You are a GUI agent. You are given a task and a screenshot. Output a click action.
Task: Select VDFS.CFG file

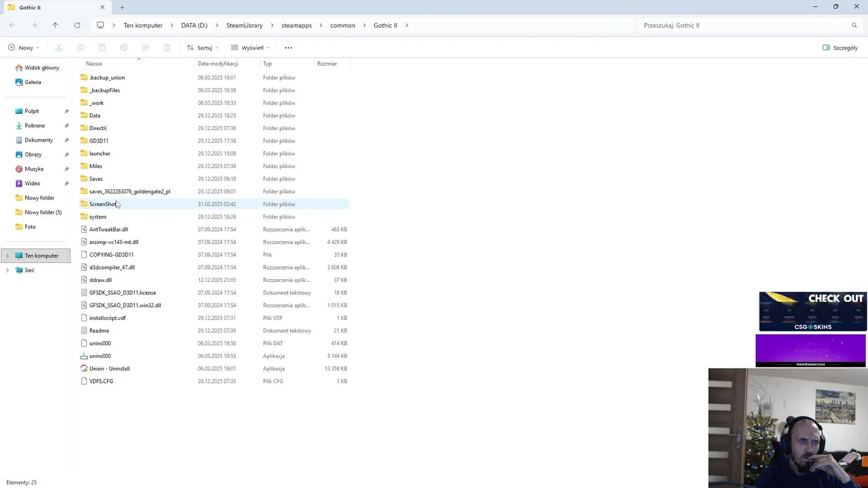pyautogui.click(x=101, y=382)
